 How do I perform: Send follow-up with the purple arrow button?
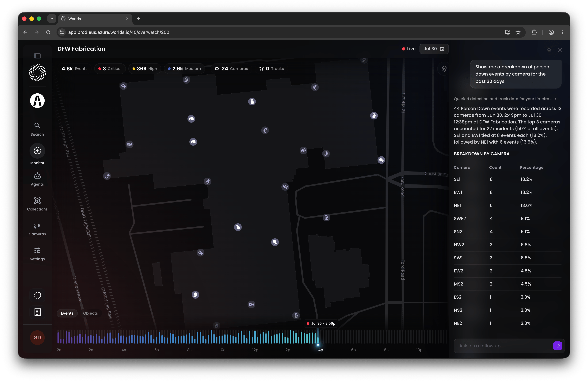point(557,346)
